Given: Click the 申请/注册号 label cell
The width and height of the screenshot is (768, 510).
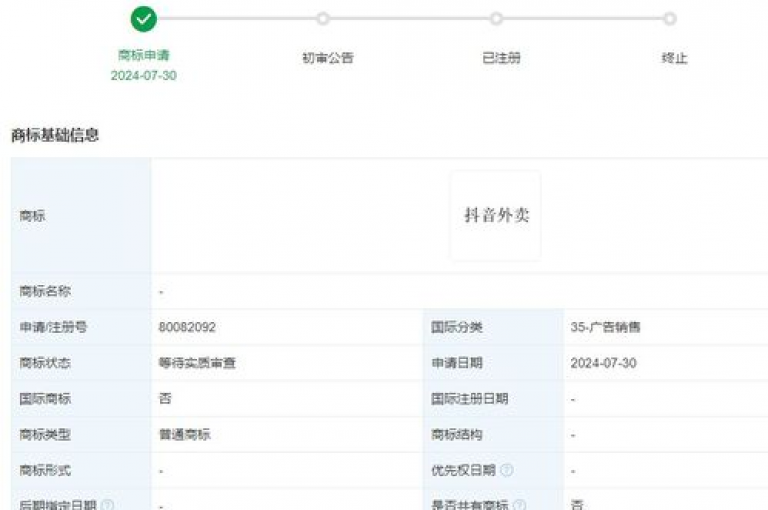Looking at the screenshot, I should (81, 327).
